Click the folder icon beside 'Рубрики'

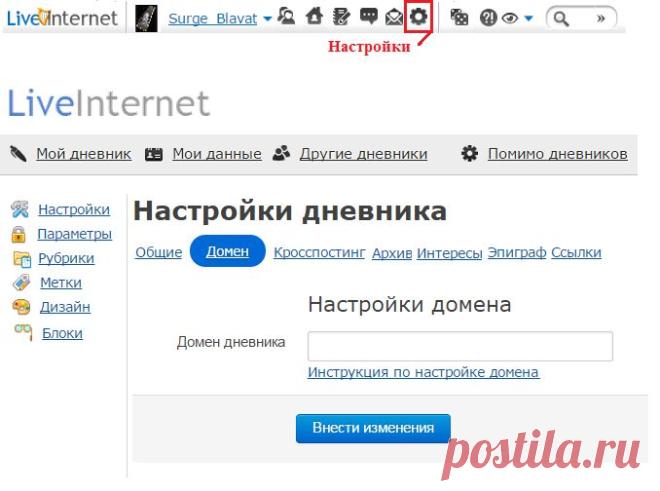tap(22, 259)
